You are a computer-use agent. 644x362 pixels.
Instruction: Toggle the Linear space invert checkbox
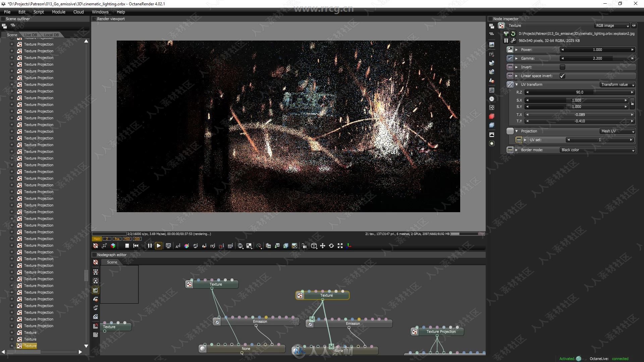(x=562, y=75)
